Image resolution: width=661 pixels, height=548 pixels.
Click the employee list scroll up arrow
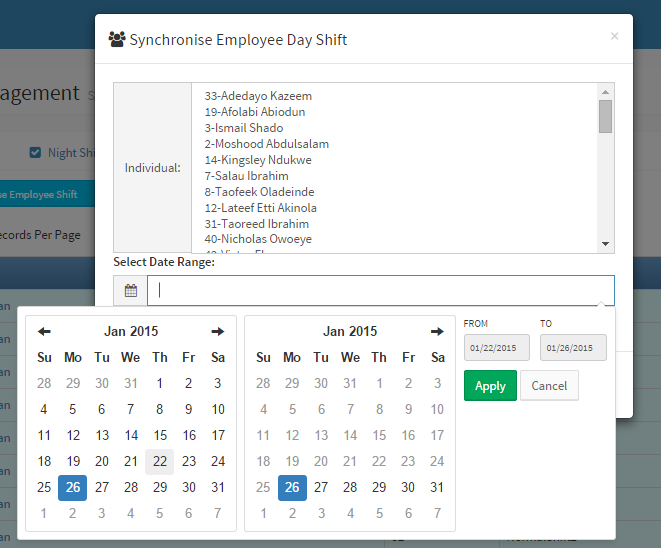tap(605, 91)
